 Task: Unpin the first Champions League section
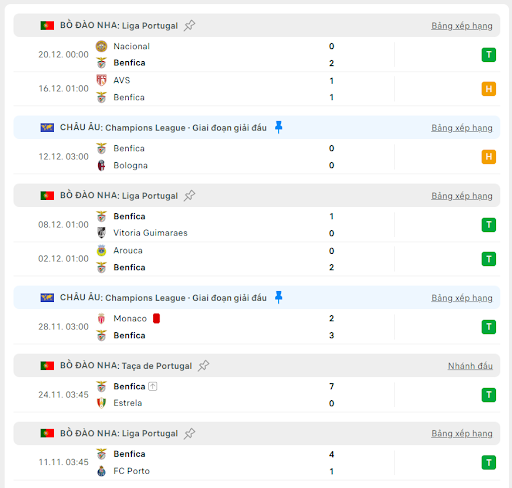pos(279,127)
